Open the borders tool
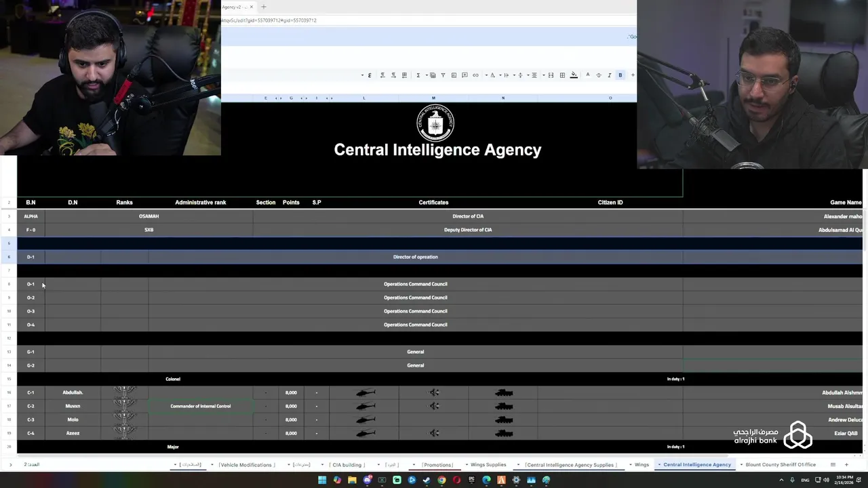Image resolution: width=868 pixels, height=488 pixels. [x=562, y=75]
